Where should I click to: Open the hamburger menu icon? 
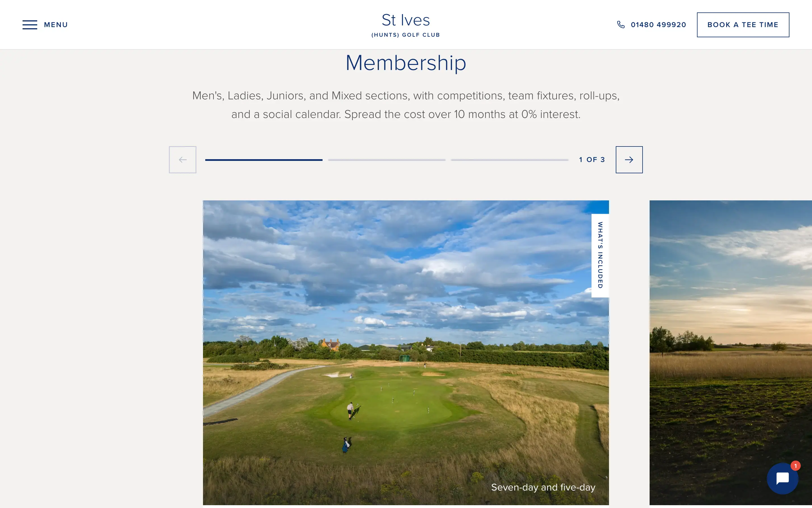point(30,25)
